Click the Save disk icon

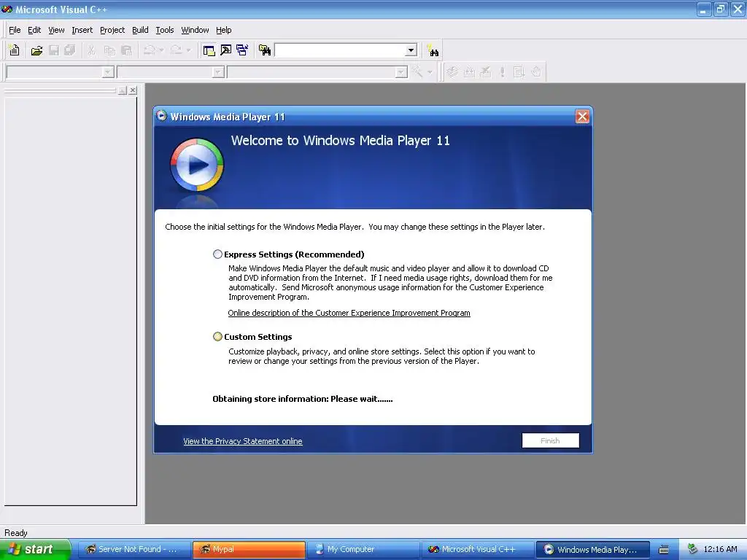click(x=54, y=50)
